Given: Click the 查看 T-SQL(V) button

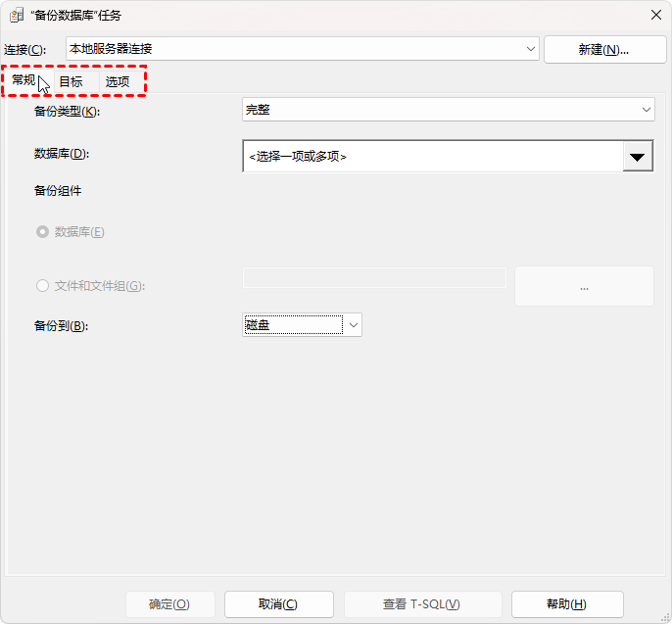Looking at the screenshot, I should tap(422, 604).
